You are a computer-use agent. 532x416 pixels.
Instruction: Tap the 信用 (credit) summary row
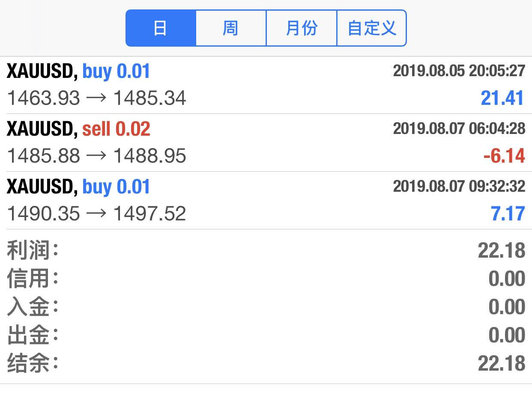[x=266, y=279]
